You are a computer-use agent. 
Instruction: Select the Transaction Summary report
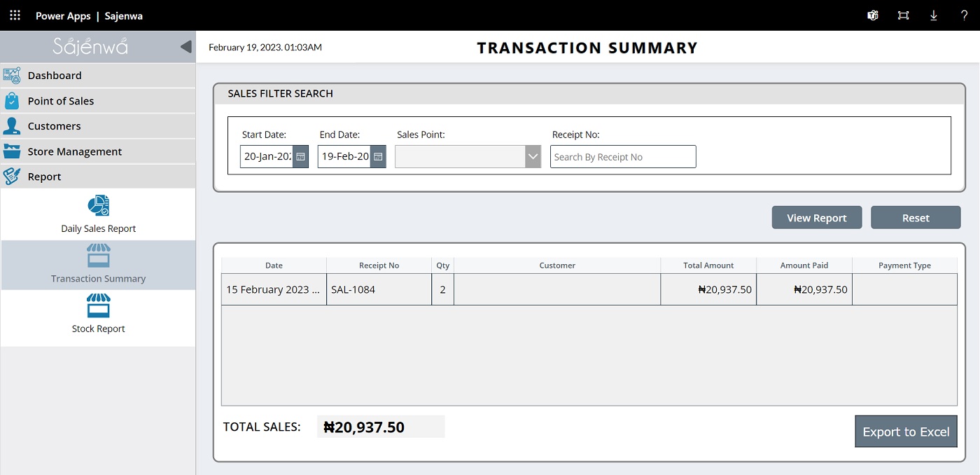(x=98, y=265)
